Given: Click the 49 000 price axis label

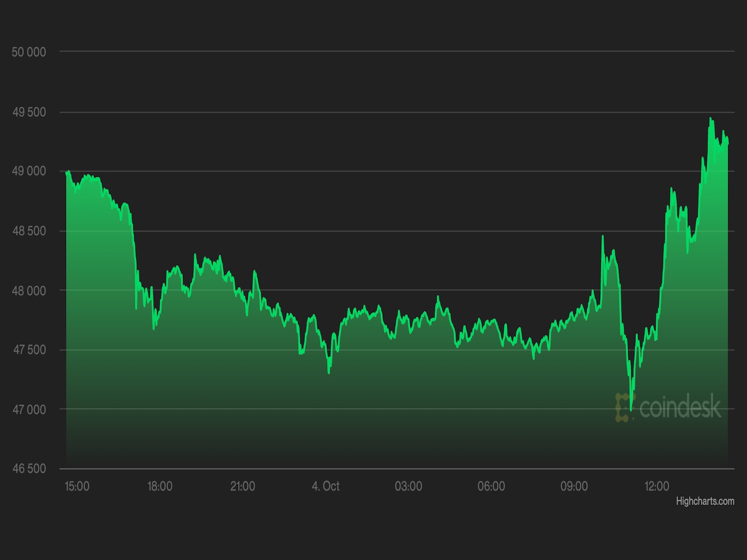Looking at the screenshot, I should coord(29,171).
